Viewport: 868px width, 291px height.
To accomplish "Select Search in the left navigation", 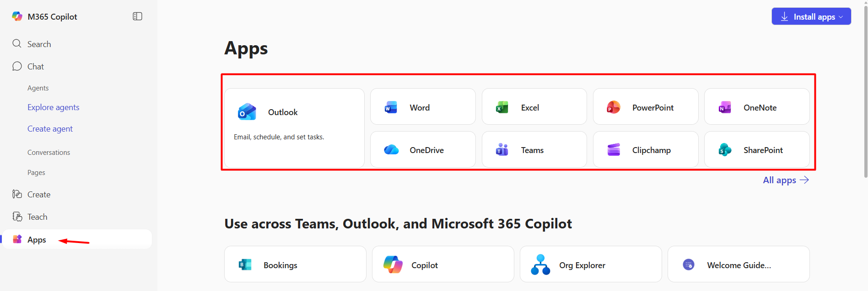I will pos(39,44).
